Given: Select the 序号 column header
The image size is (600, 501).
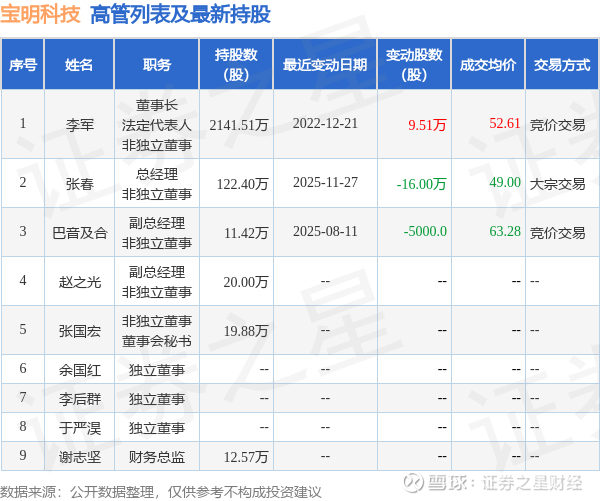Looking at the screenshot, I should (x=23, y=64).
